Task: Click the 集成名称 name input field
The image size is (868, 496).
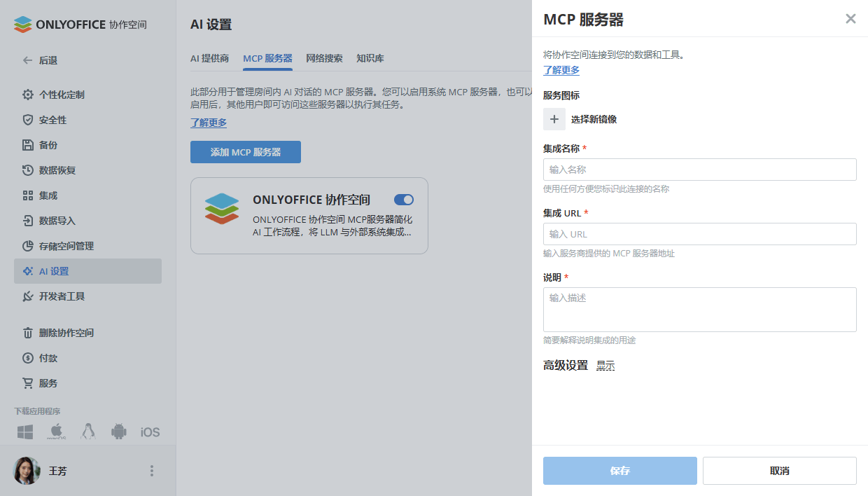Action: coord(699,170)
